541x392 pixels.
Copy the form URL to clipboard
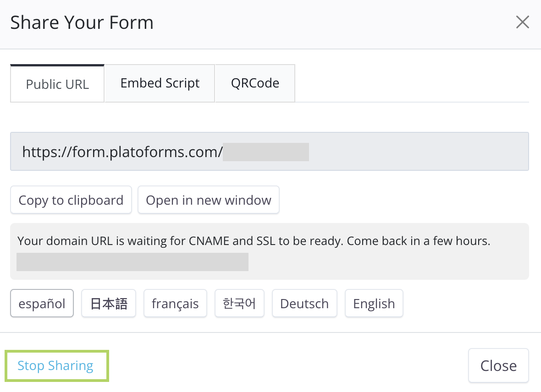coord(71,200)
